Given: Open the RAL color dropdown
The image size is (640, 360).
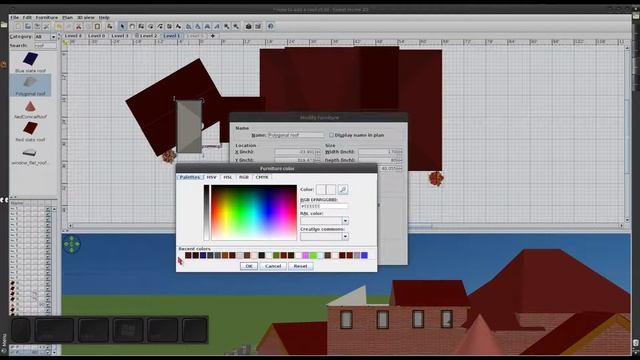Looking at the screenshot, I should [345, 221].
